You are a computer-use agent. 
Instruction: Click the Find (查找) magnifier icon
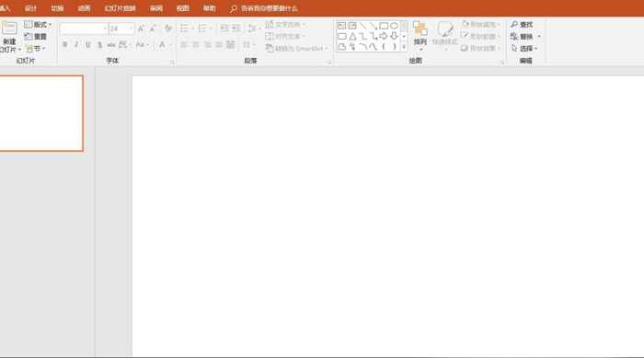(x=513, y=25)
